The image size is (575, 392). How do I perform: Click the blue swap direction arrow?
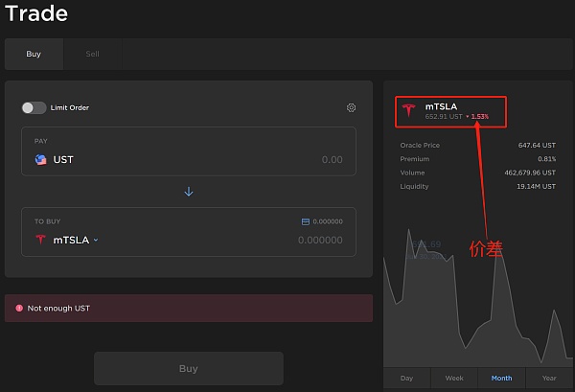189,192
